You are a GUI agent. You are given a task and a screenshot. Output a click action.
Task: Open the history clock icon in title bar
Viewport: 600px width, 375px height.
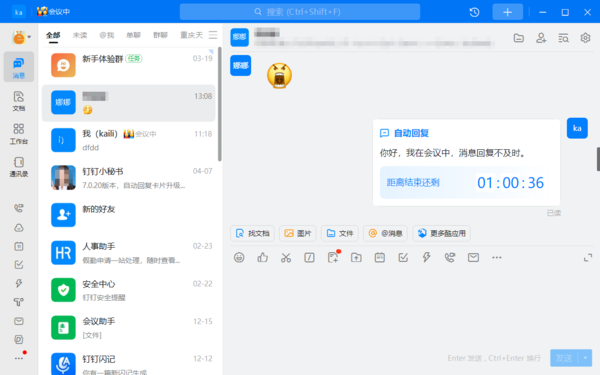tap(474, 12)
